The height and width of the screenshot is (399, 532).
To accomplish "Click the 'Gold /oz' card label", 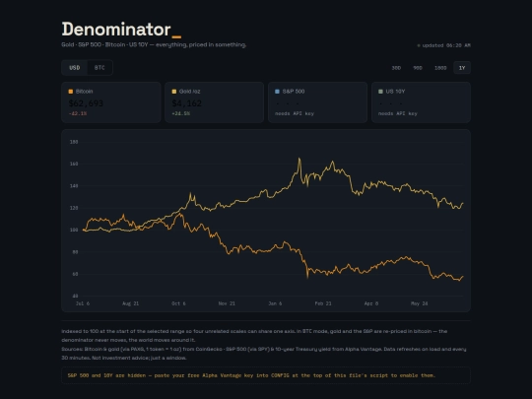I will point(190,92).
